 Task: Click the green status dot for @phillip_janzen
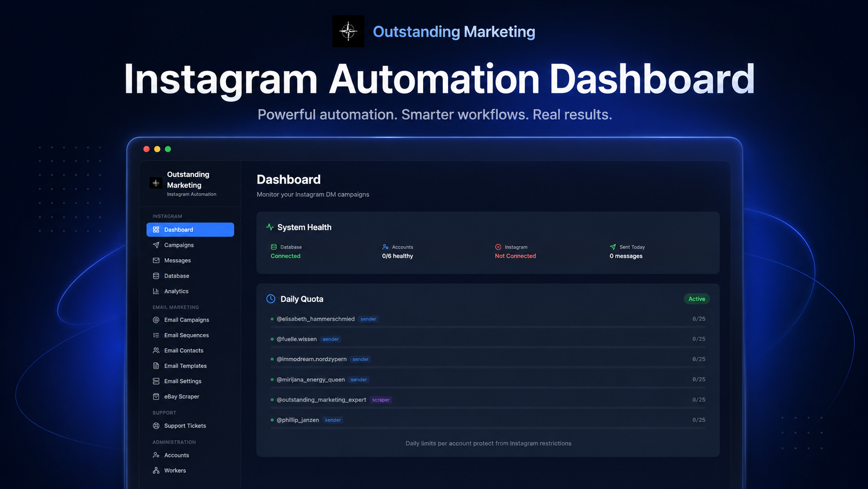pyautogui.click(x=272, y=420)
